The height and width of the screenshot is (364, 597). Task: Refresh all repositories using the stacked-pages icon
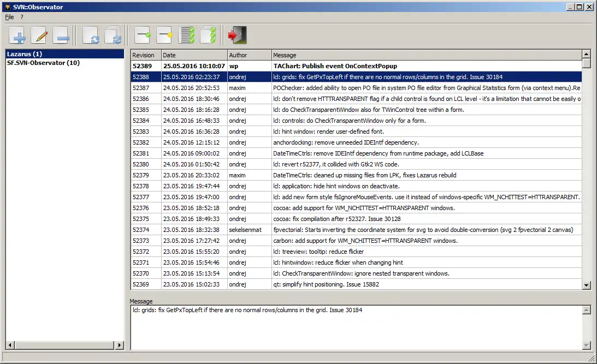[113, 35]
